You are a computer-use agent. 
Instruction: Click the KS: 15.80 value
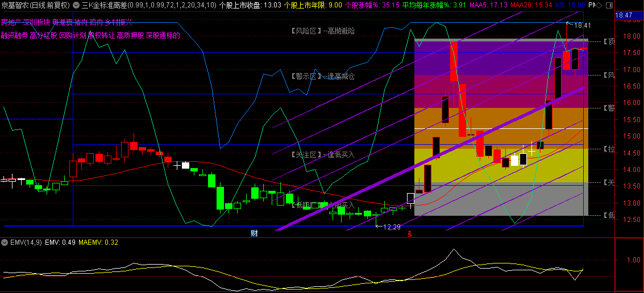coord(571,5)
